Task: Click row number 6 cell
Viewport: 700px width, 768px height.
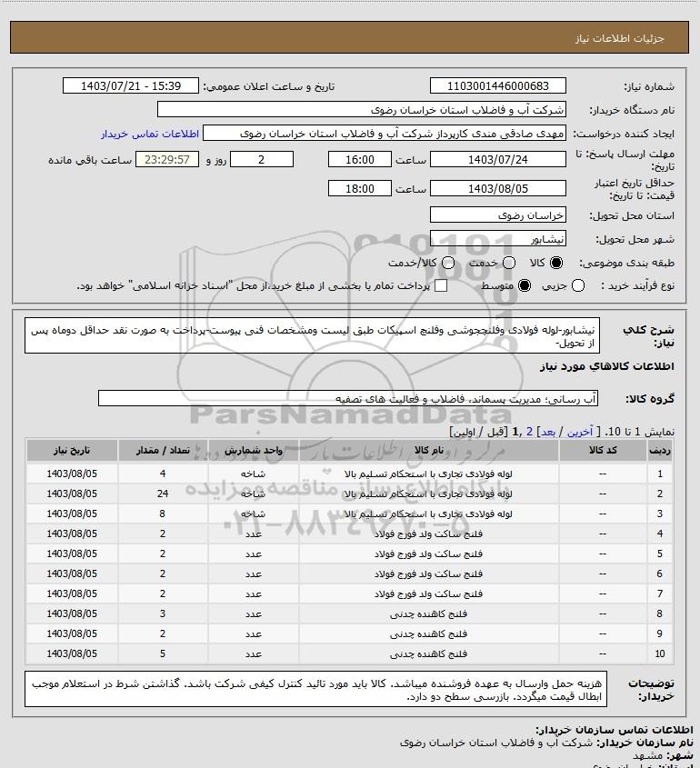Action: pos(659,574)
